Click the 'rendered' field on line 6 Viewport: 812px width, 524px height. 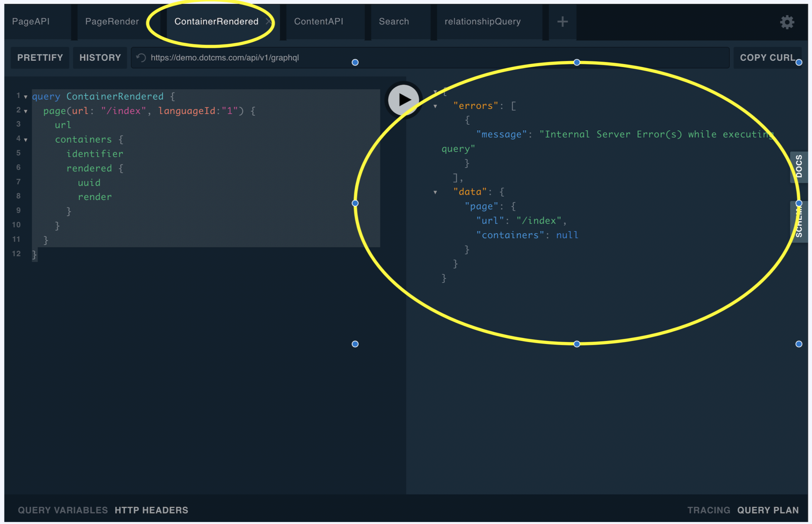pyautogui.click(x=89, y=168)
